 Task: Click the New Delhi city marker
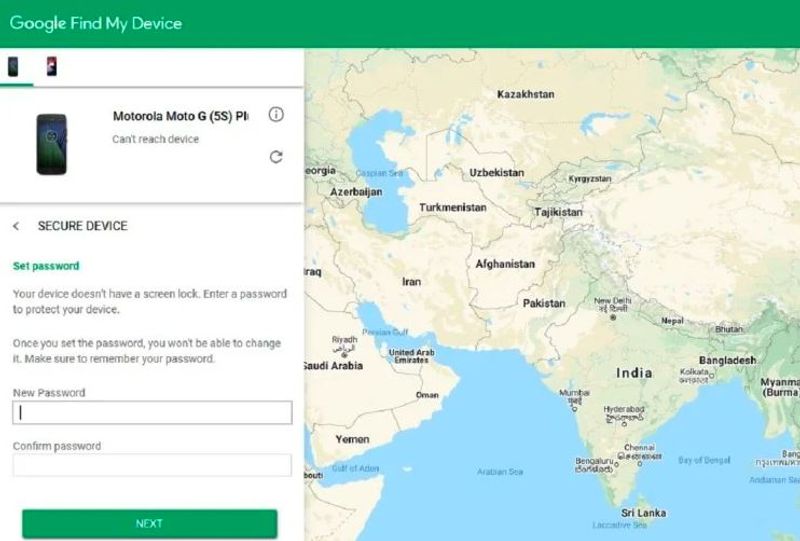pyautogui.click(x=613, y=317)
